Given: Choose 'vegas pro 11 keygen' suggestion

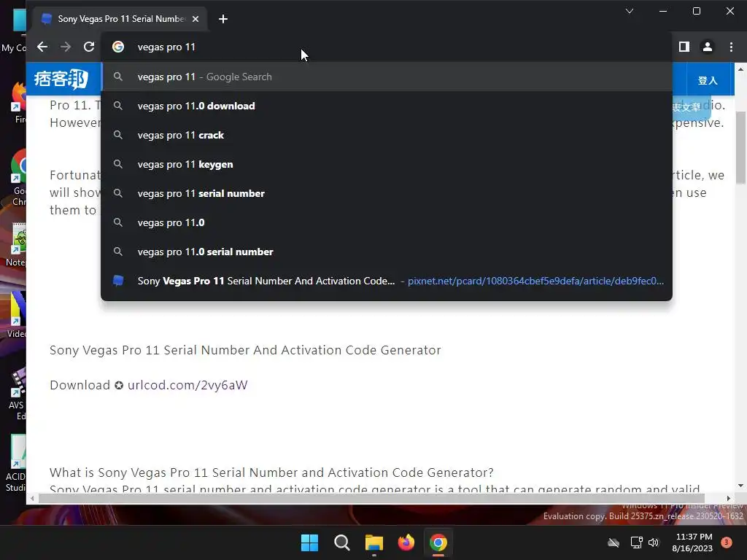Looking at the screenshot, I should click(387, 164).
